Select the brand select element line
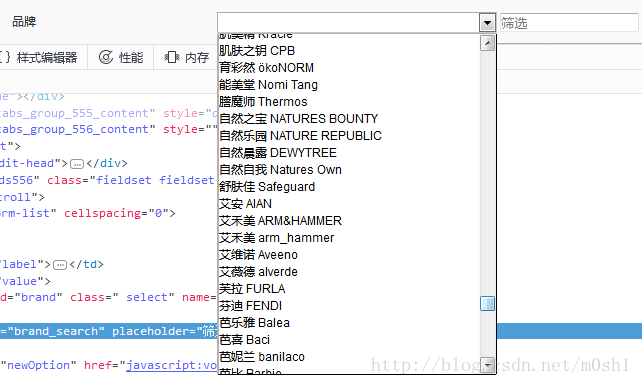642x385 pixels. click(x=109, y=297)
